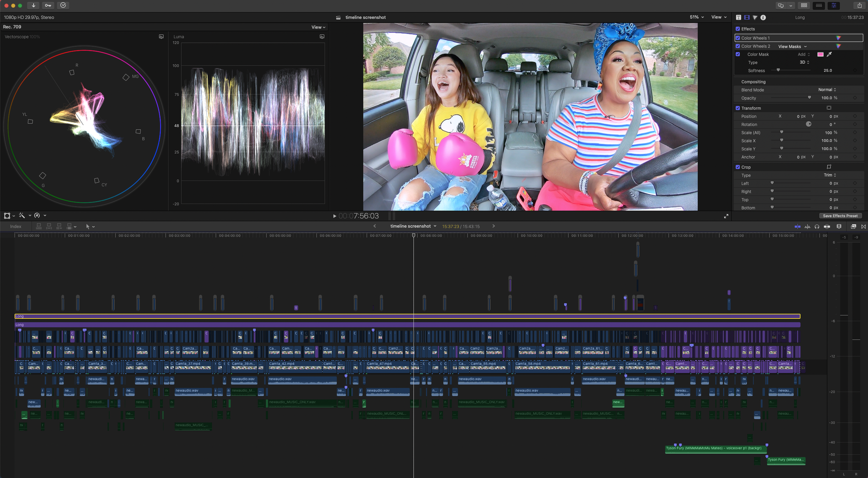This screenshot has width=868, height=478.
Task: Open the Select tool arrow dropdown
Action: tap(90, 227)
